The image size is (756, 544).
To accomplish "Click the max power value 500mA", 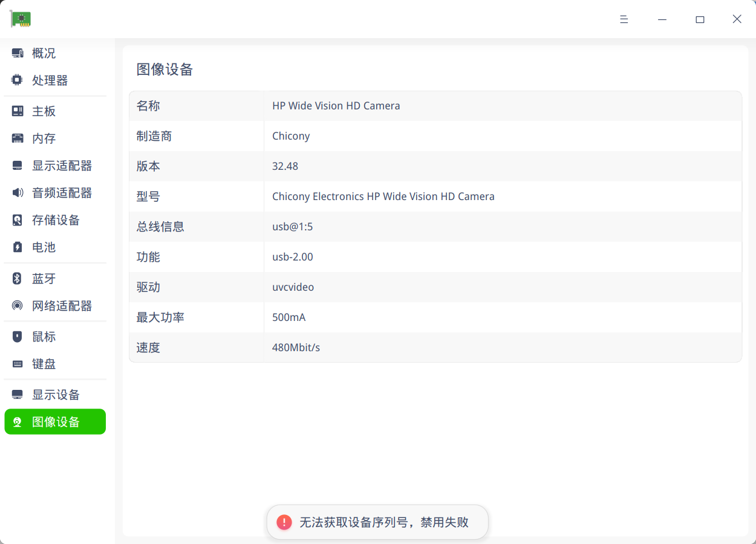I will pyautogui.click(x=289, y=317).
